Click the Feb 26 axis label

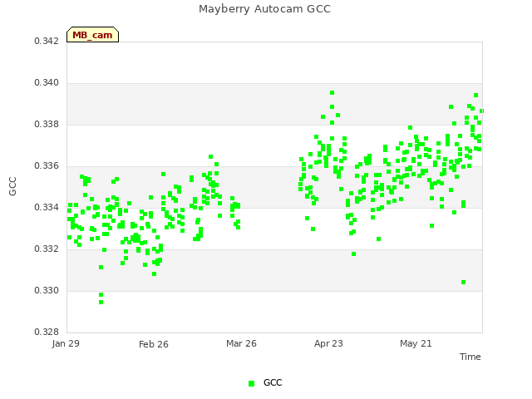(153, 344)
